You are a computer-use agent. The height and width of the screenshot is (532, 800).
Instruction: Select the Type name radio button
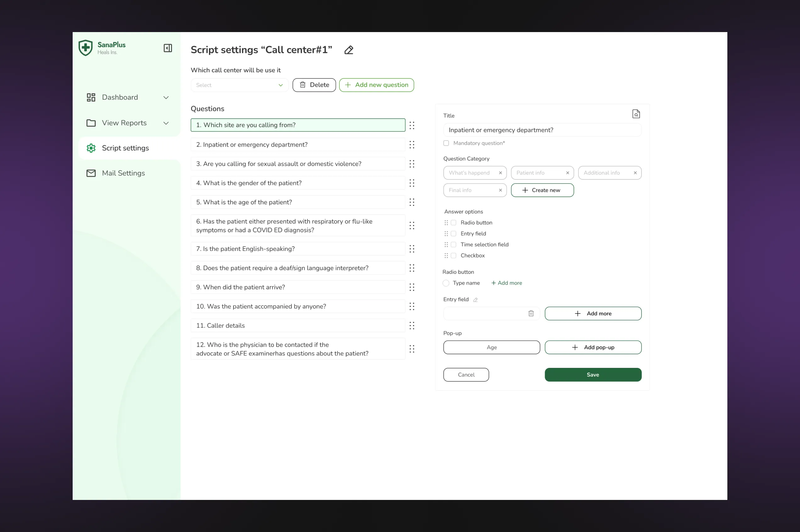(446, 283)
